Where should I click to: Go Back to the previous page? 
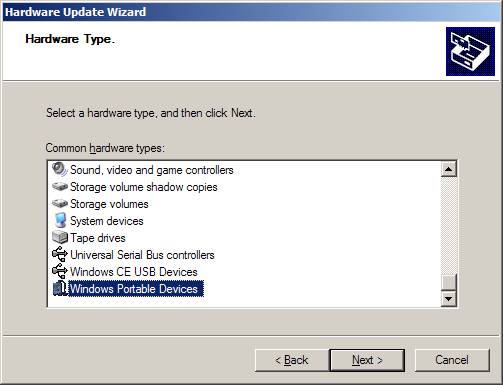point(292,360)
